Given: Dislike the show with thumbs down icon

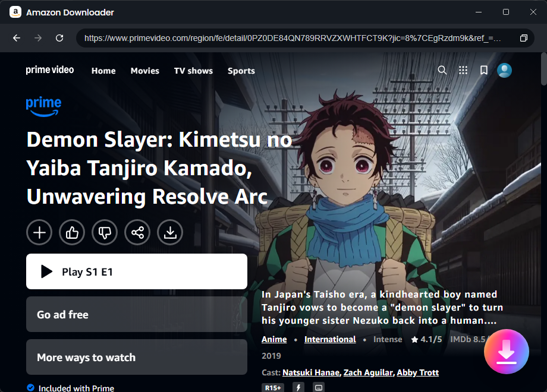Looking at the screenshot, I should [105, 232].
